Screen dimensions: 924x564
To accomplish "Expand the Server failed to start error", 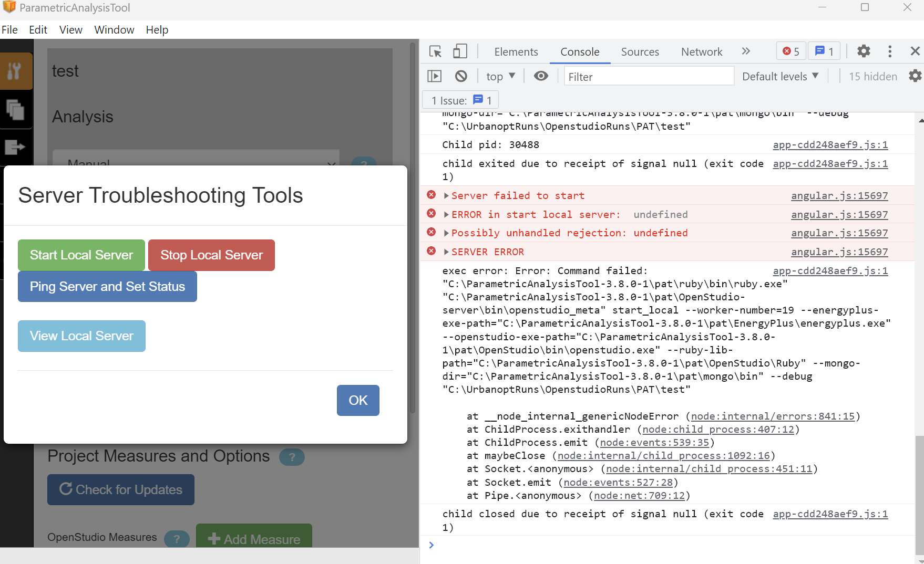I will (x=446, y=195).
